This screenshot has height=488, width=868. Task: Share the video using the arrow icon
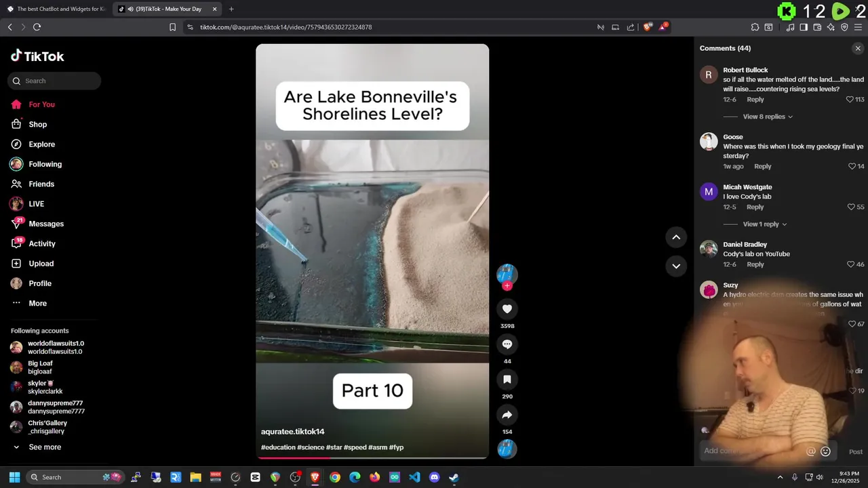pyautogui.click(x=507, y=415)
